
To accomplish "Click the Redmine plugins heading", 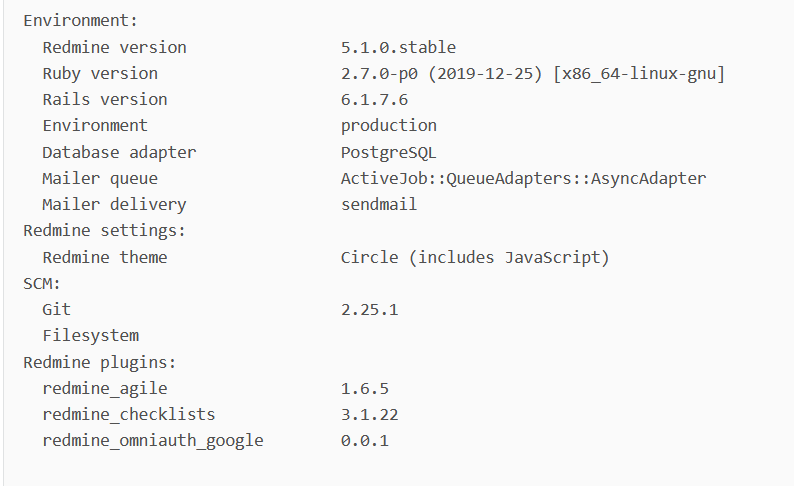I will [100, 362].
